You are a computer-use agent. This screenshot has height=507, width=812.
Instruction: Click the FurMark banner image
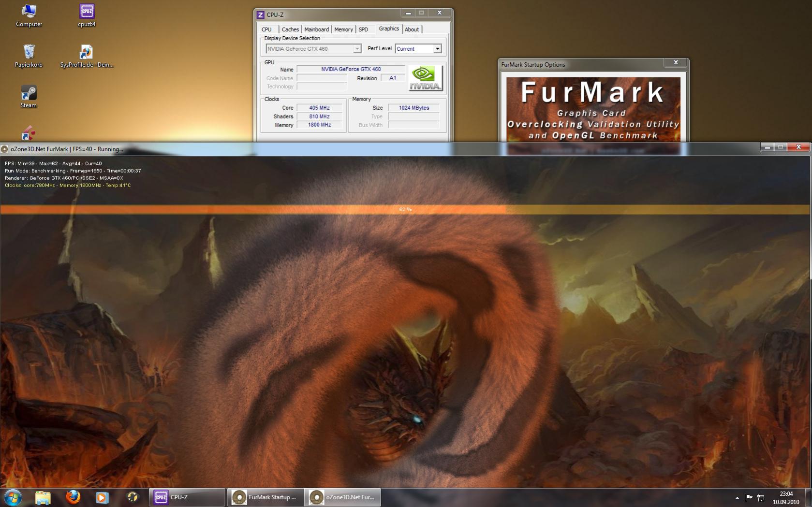[593, 109]
